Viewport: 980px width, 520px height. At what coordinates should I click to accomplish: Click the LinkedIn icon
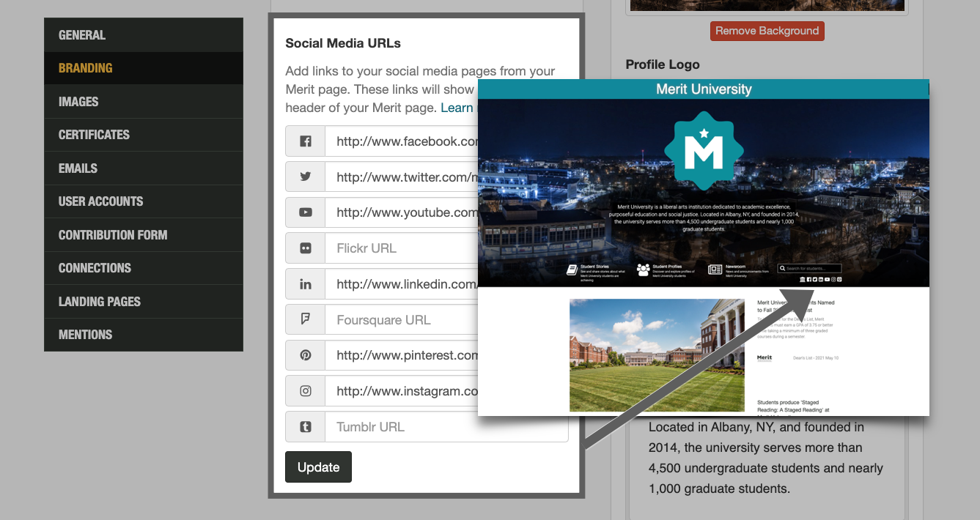(306, 284)
